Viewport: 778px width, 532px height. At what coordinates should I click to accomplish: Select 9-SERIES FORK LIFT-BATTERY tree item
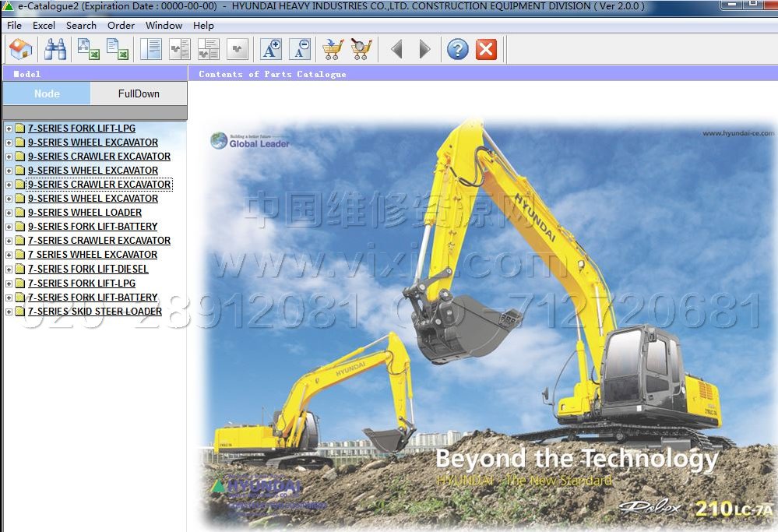coord(93,227)
